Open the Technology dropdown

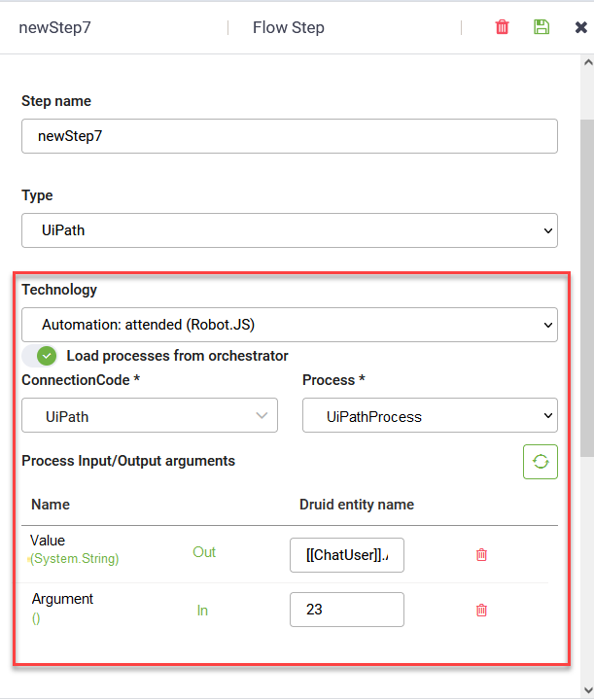click(x=290, y=325)
